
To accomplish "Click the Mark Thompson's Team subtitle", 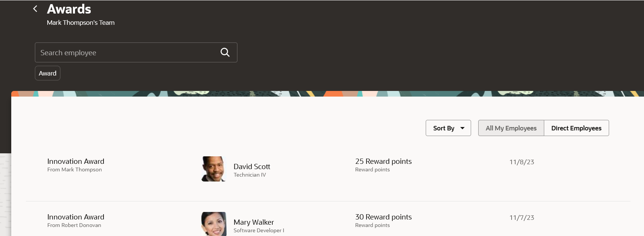I will (81, 23).
